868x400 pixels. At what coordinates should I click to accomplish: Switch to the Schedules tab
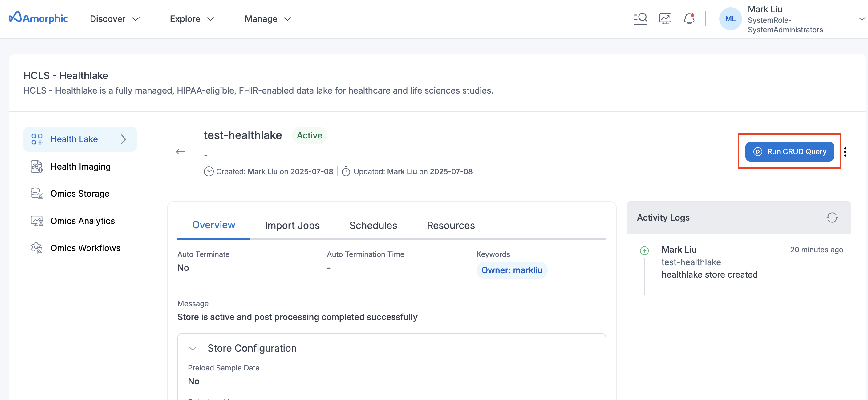pos(373,225)
